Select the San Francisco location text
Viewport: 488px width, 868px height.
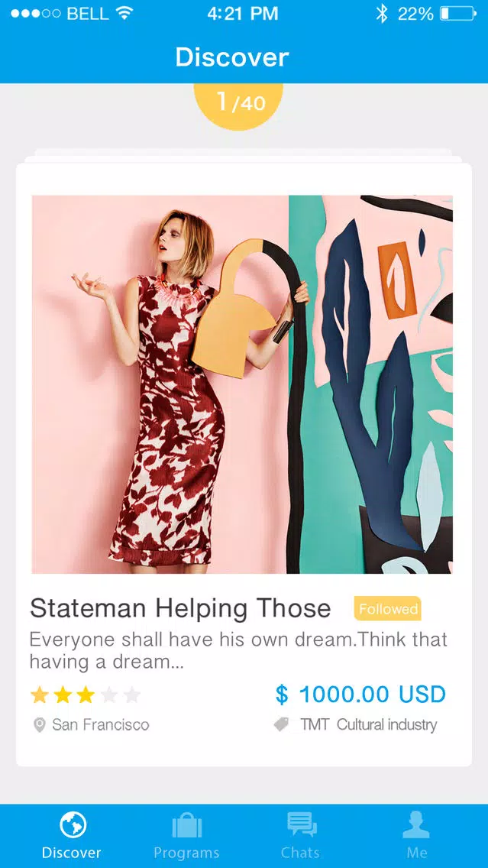(101, 724)
